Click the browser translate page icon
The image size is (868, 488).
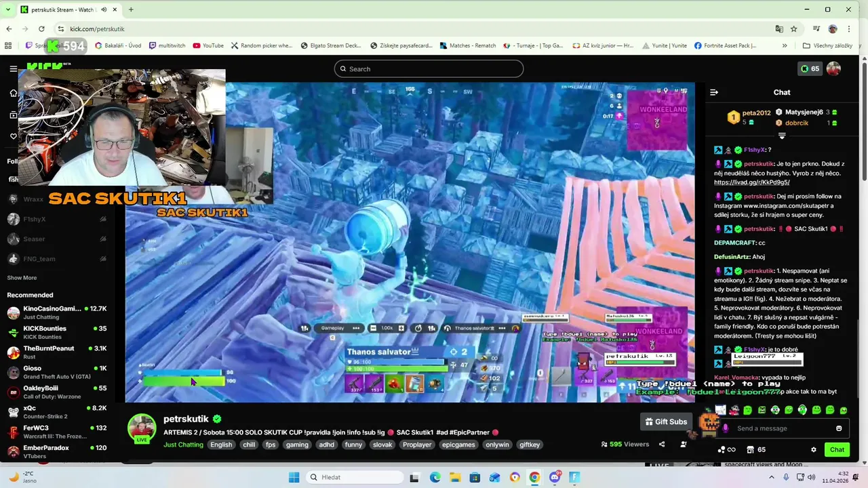pyautogui.click(x=779, y=29)
